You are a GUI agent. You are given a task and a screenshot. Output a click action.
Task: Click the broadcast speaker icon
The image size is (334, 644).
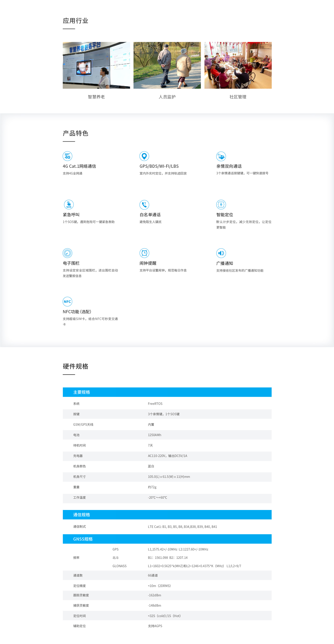click(x=221, y=253)
